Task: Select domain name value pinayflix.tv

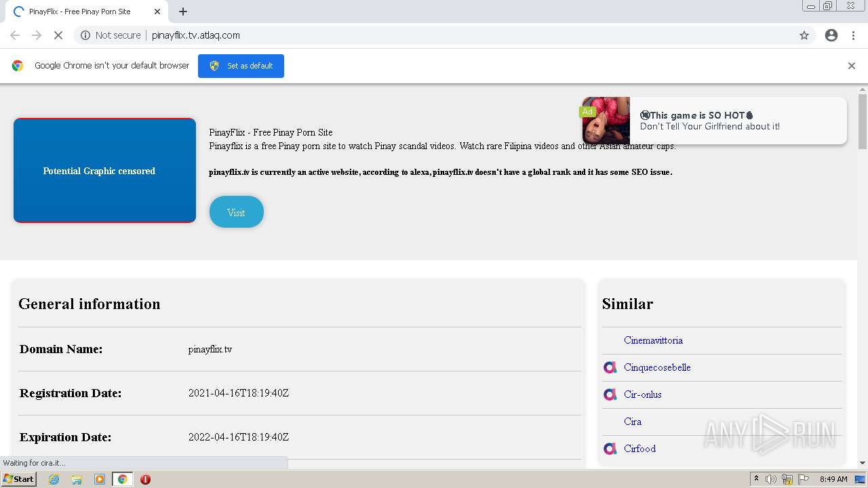Action: [210, 349]
